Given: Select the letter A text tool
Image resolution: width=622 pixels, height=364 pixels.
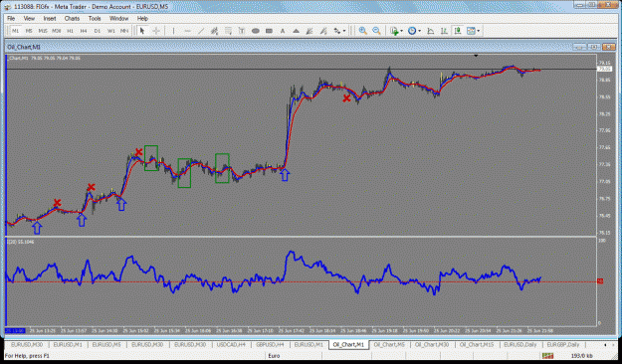Looking at the screenshot, I should point(283,31).
